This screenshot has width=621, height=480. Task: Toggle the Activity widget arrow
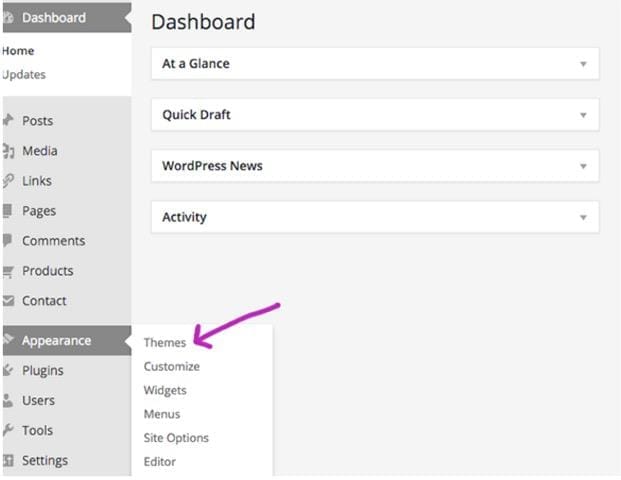click(x=583, y=217)
